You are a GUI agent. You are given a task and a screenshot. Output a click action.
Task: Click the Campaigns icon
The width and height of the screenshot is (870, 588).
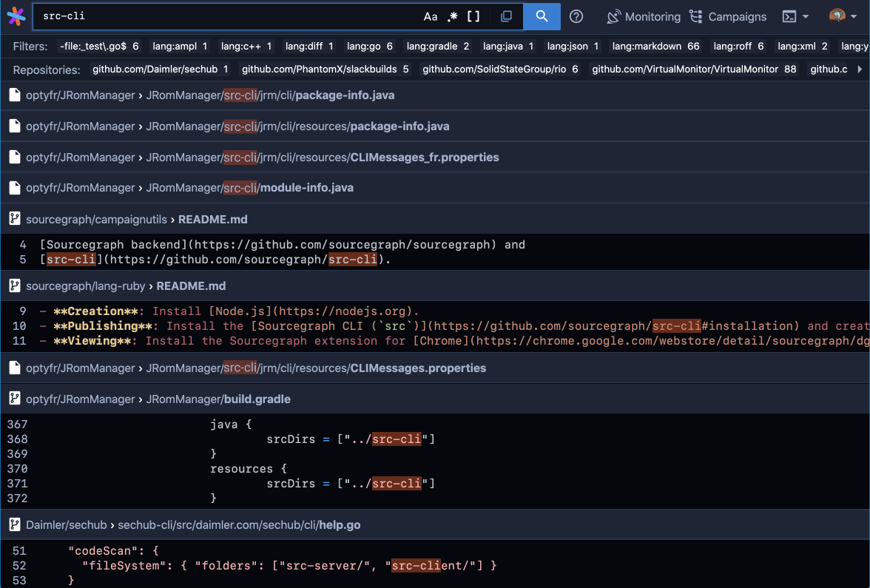[695, 16]
